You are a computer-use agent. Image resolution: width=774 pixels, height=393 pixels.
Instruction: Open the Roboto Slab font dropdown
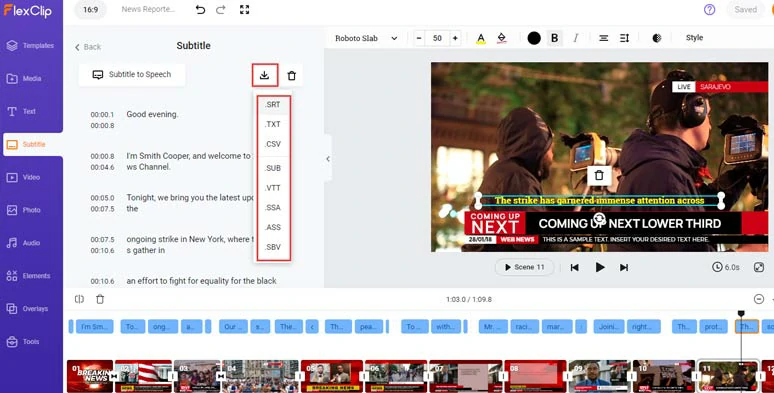366,38
